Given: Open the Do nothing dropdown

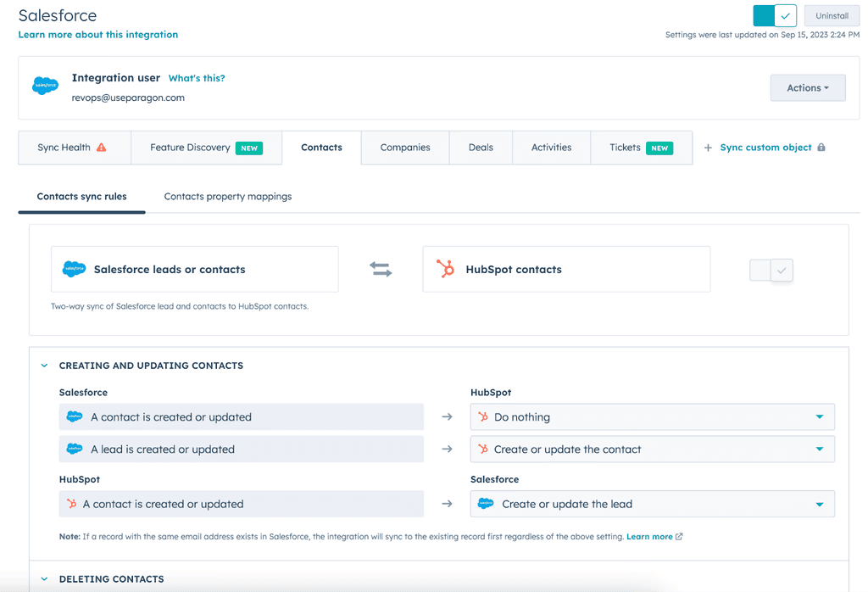Looking at the screenshot, I should (x=652, y=417).
